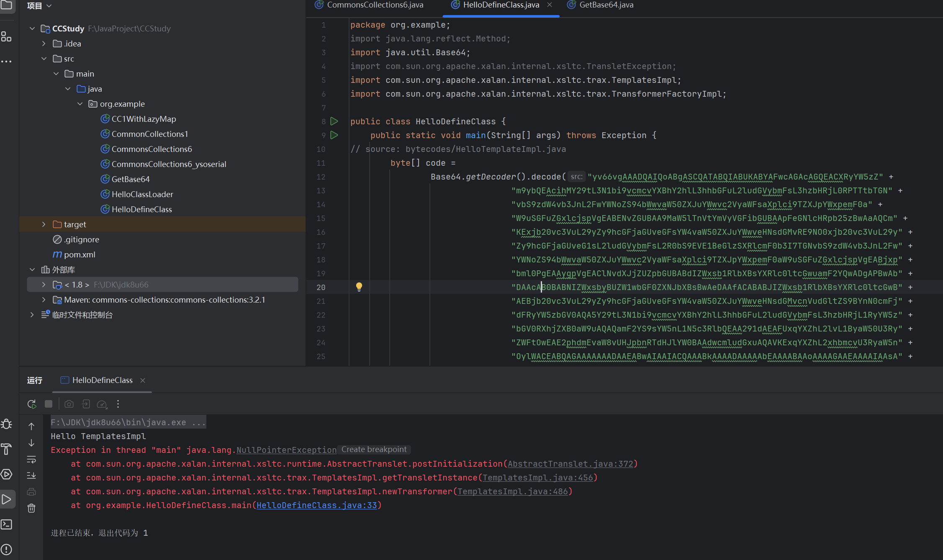Open the Problems tool window icon
Image resolution: width=943 pixels, height=560 pixels.
(7, 549)
